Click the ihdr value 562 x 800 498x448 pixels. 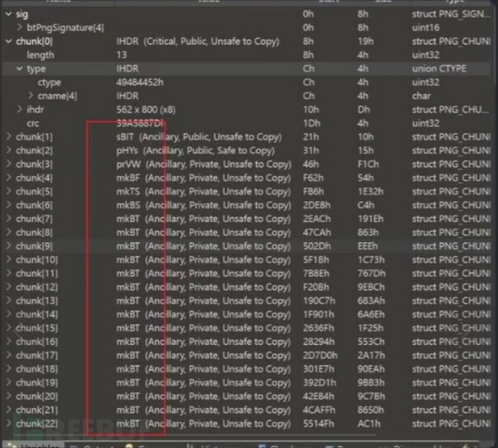(x=145, y=110)
